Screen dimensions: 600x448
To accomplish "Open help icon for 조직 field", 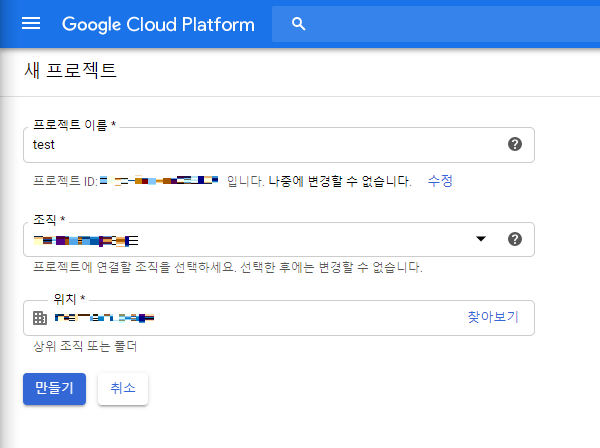I will click(x=515, y=239).
